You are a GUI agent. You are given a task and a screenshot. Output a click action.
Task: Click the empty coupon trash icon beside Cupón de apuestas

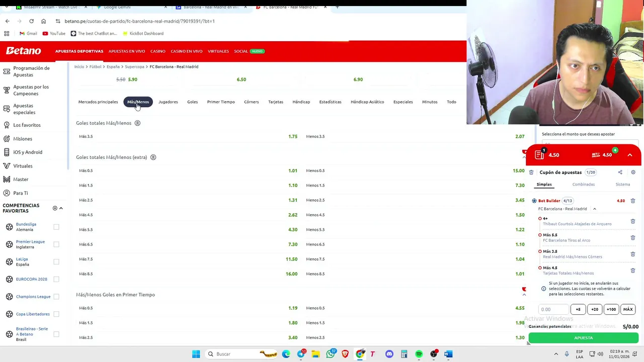point(531,172)
